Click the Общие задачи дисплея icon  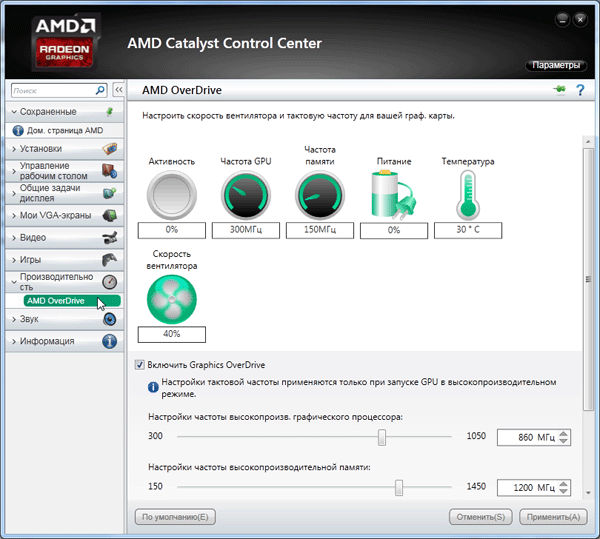coord(109,193)
